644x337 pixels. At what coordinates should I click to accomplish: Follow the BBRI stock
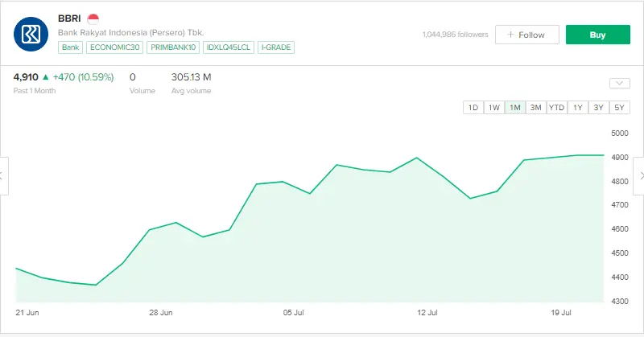coord(526,35)
